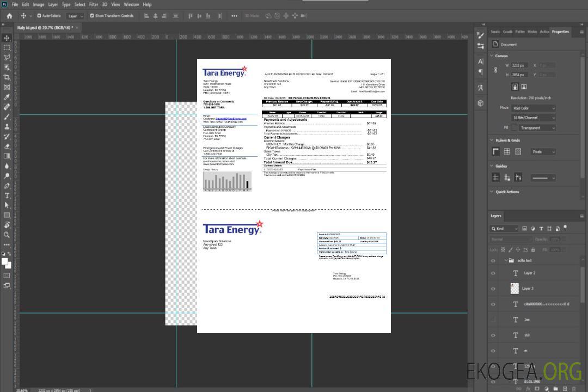Image resolution: width=588 pixels, height=392 pixels.
Task: Click the foreground color swatch
Action: pos(5,261)
